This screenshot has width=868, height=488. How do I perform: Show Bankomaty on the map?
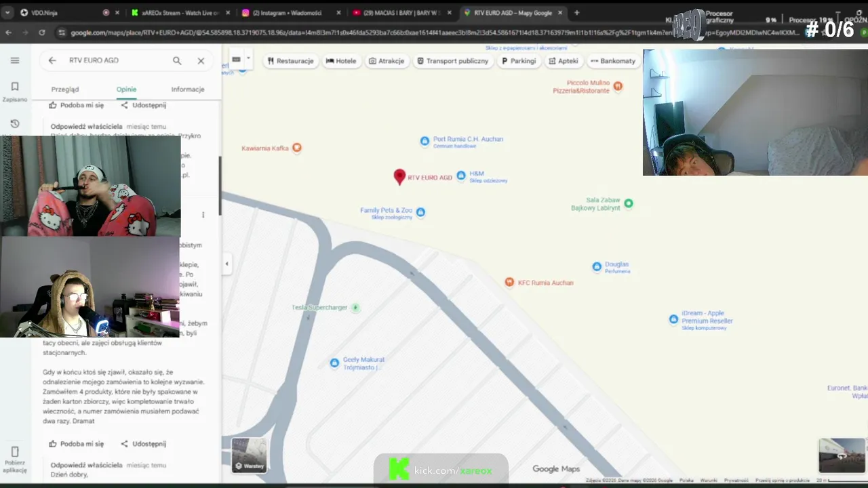pos(613,61)
